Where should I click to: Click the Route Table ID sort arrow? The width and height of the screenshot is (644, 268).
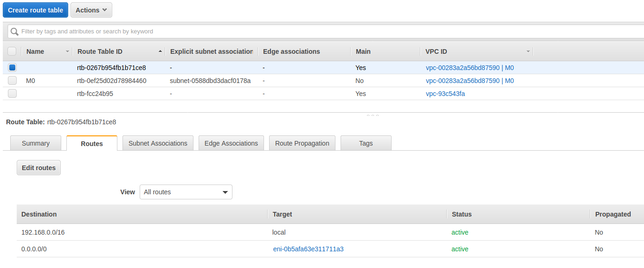click(161, 51)
